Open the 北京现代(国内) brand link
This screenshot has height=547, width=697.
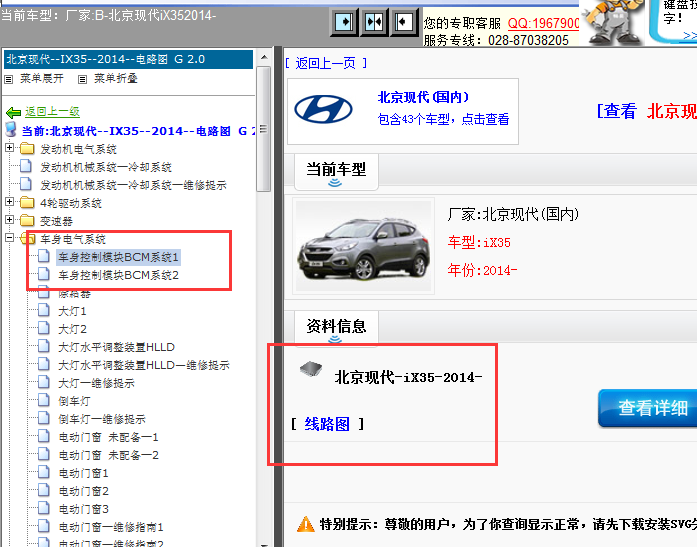click(x=423, y=97)
